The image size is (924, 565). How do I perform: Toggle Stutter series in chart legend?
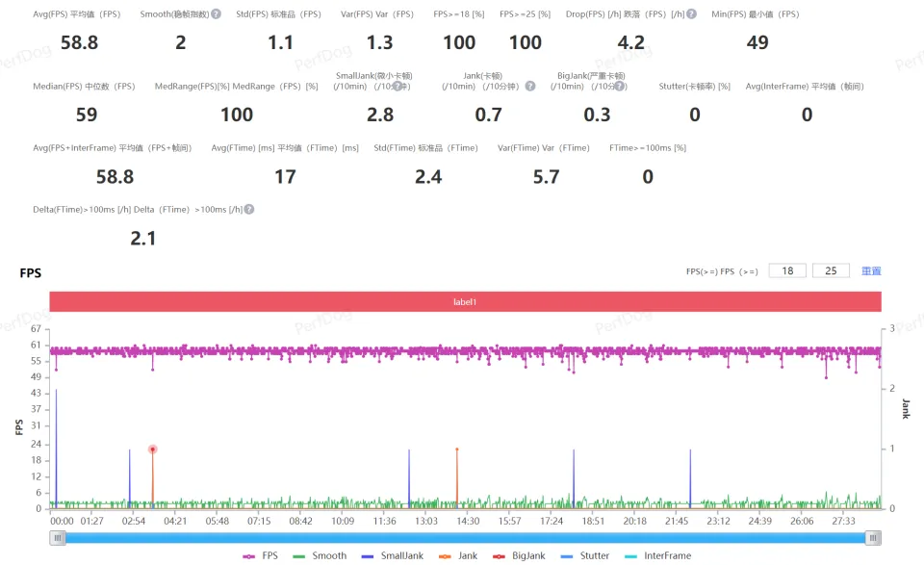tap(584, 555)
